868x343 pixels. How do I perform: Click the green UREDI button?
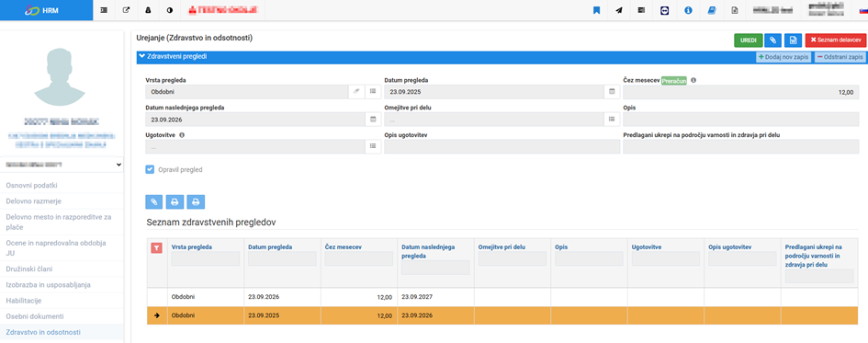click(x=748, y=40)
